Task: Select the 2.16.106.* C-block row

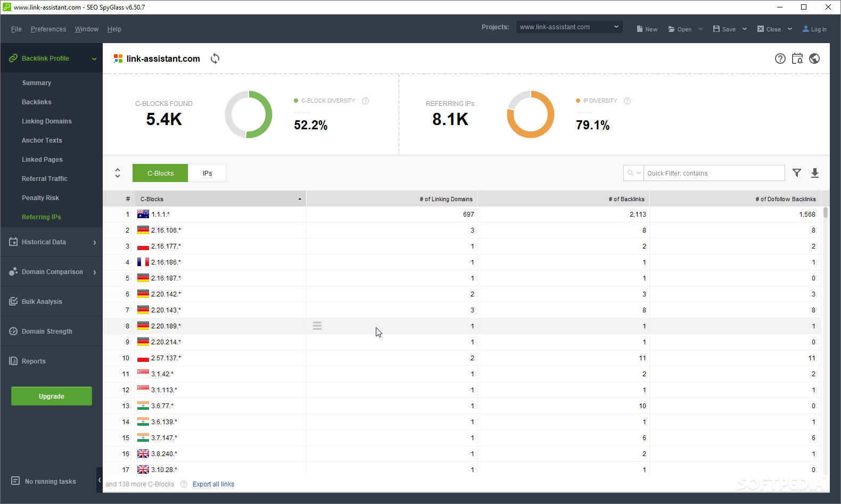Action: [x=461, y=230]
